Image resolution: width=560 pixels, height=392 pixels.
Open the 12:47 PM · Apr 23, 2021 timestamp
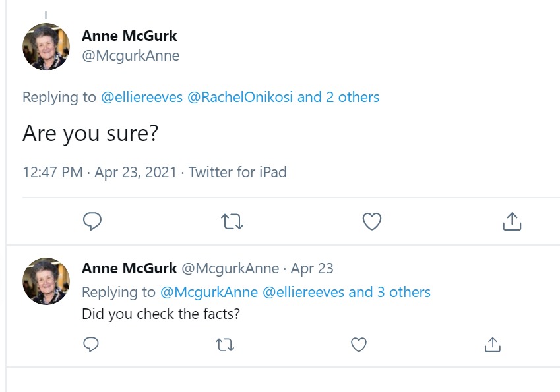pos(100,173)
